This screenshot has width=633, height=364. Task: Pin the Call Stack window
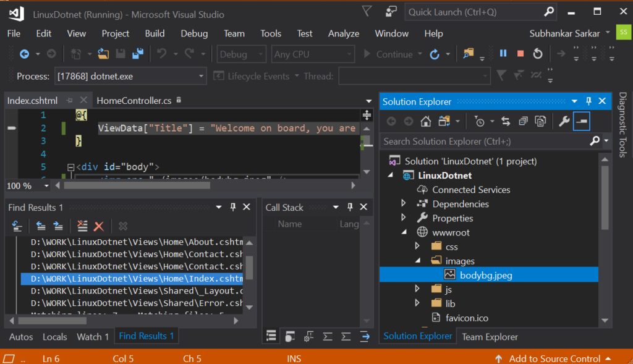pyautogui.click(x=350, y=206)
